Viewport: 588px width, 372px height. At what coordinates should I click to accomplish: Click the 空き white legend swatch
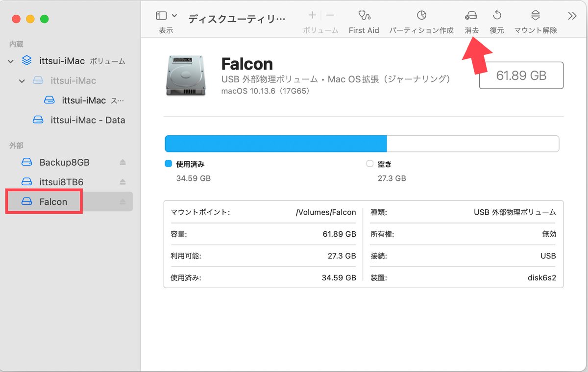[370, 164]
